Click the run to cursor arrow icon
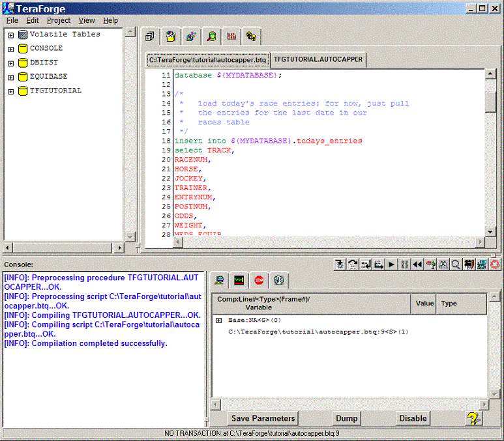 click(x=379, y=264)
